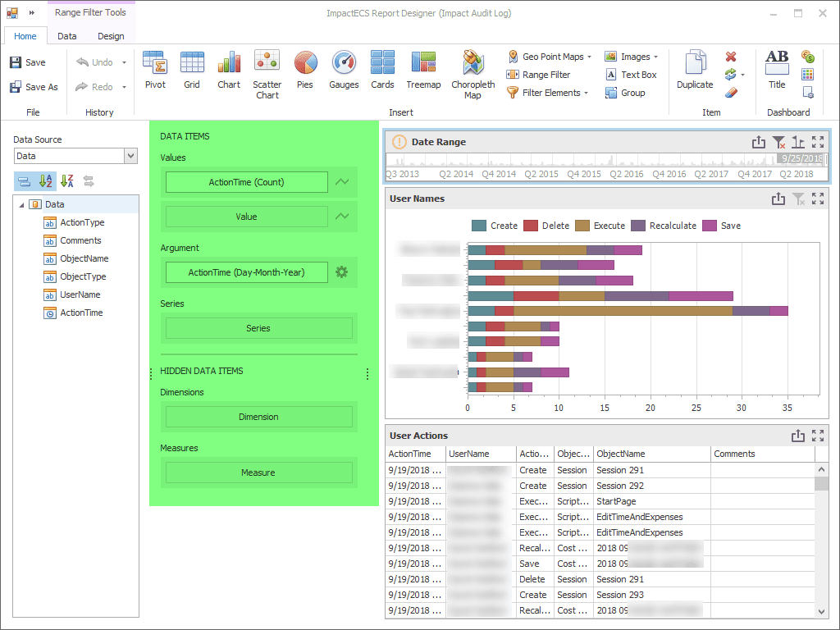Screen dimensions: 840x630
Task: Click the Series placeholder box
Action: [258, 328]
